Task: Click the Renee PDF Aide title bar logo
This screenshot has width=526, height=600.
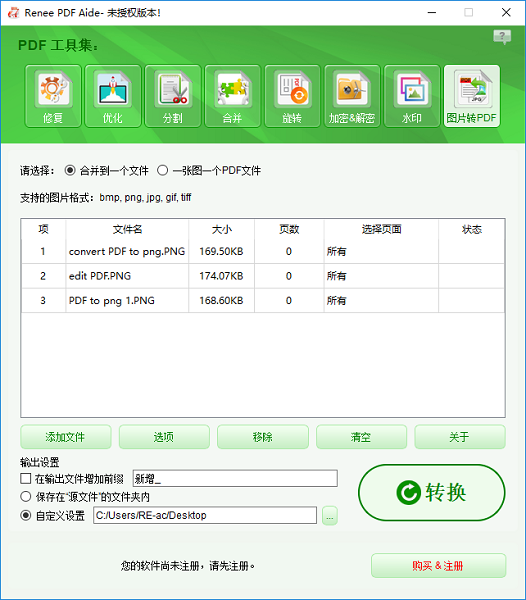Action: 13,13
